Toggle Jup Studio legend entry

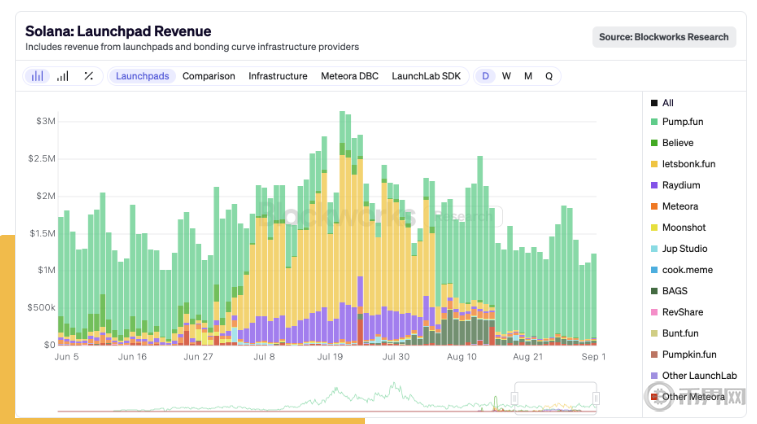[x=685, y=248]
